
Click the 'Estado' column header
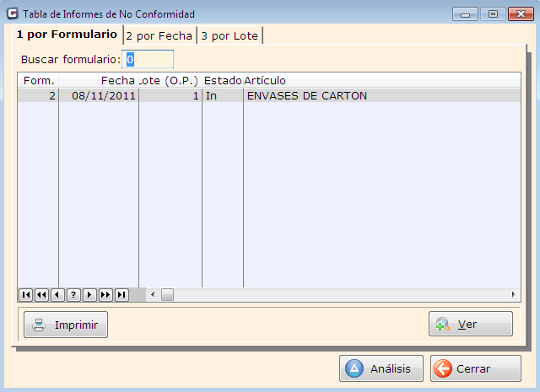[223, 81]
